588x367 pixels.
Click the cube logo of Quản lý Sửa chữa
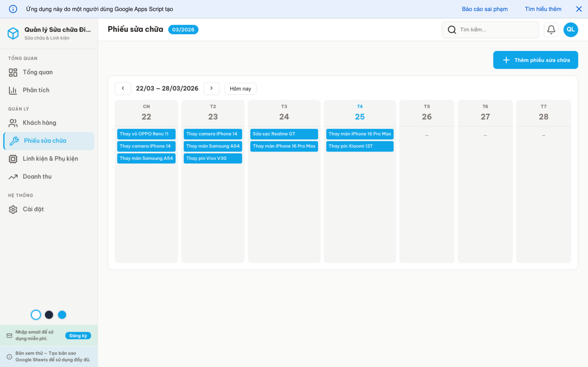[x=13, y=33]
